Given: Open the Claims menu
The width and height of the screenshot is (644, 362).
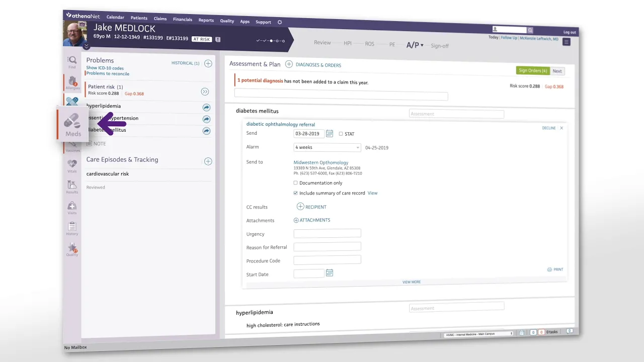Looking at the screenshot, I should [160, 19].
